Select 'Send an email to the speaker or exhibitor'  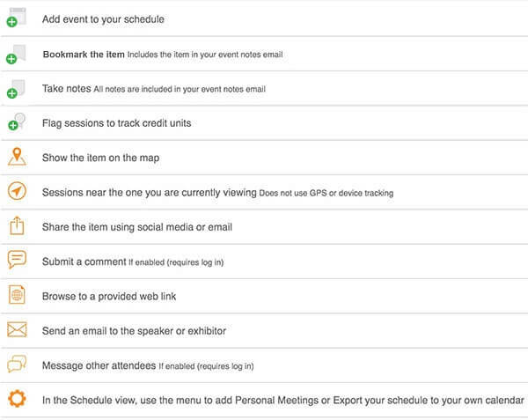pyautogui.click(x=134, y=331)
